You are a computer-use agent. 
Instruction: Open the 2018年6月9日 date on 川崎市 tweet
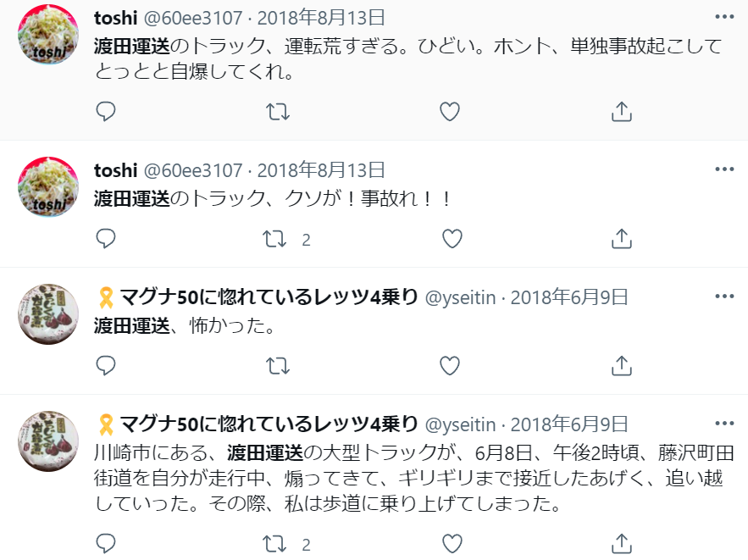(569, 424)
